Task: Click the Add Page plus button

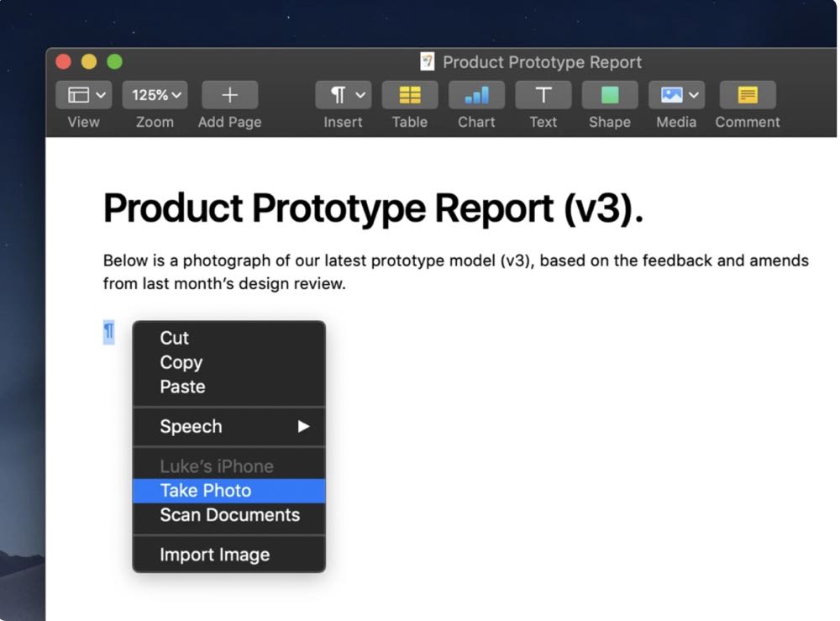Action: 229,95
